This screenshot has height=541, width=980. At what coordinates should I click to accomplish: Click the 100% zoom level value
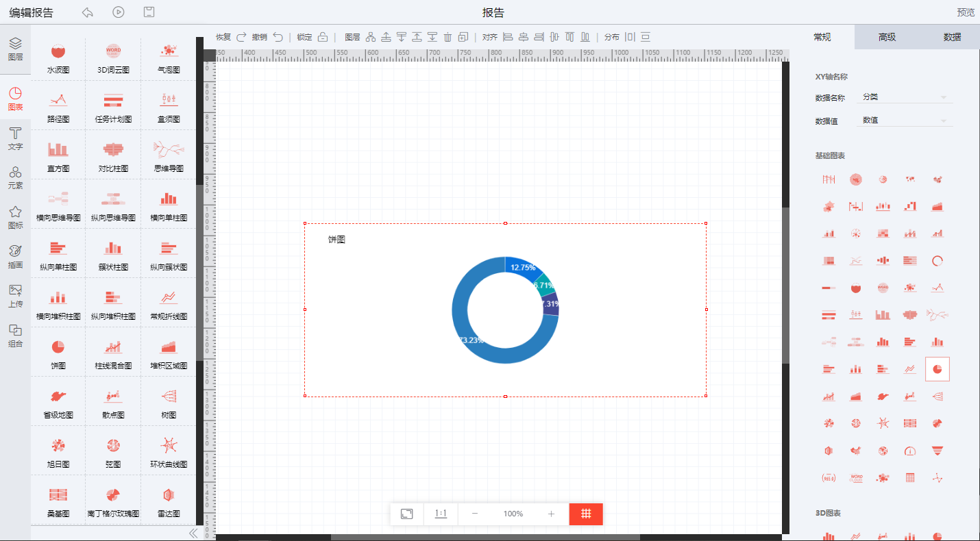point(513,514)
